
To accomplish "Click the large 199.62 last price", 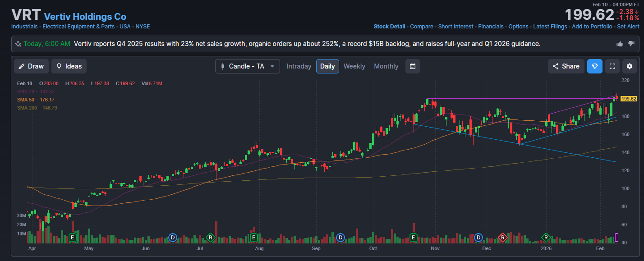I will click(x=589, y=15).
